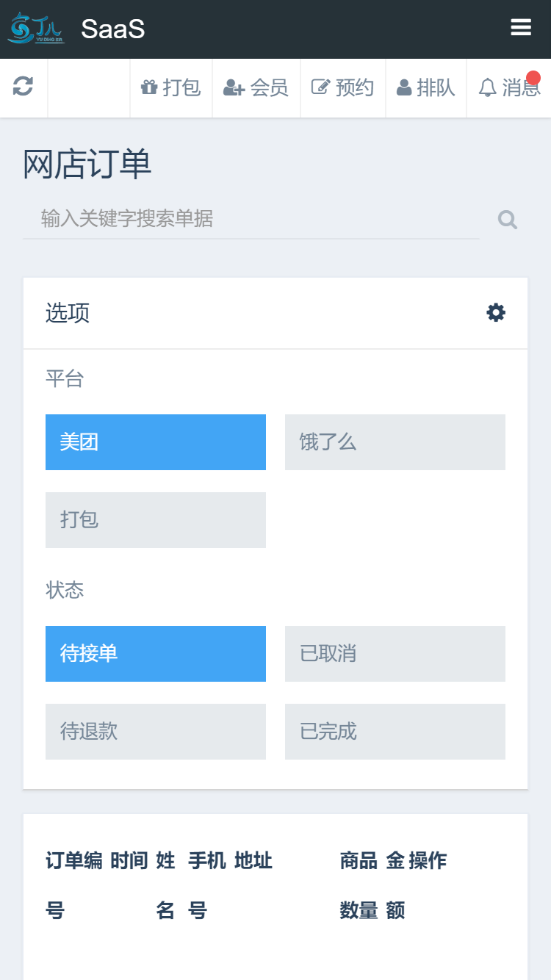Open the hamburger menu
551x980 pixels.
click(x=521, y=28)
